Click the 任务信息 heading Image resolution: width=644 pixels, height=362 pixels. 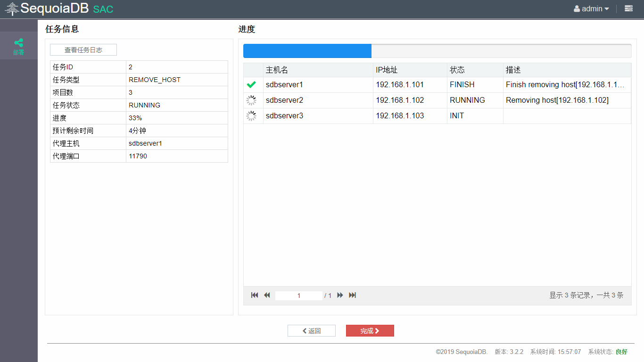point(62,29)
